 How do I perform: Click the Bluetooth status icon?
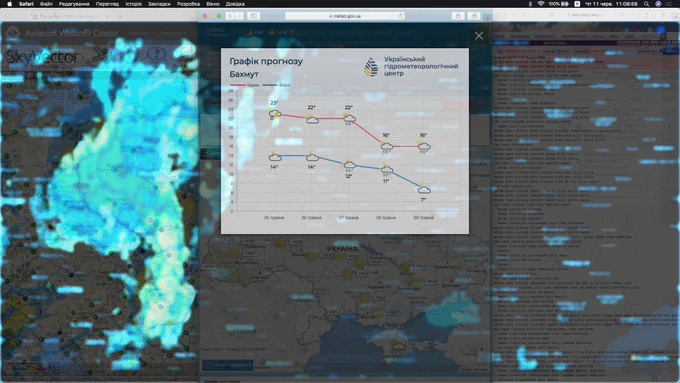tap(530, 4)
